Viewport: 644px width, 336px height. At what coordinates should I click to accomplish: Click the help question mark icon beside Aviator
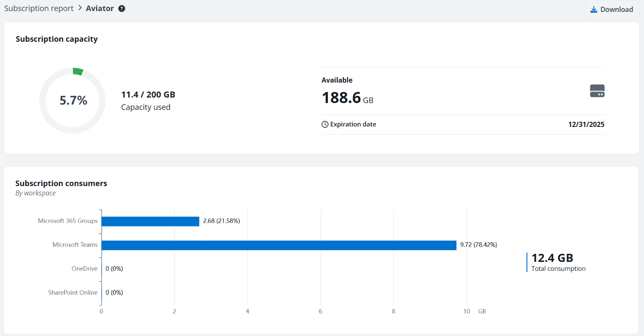pos(122,9)
